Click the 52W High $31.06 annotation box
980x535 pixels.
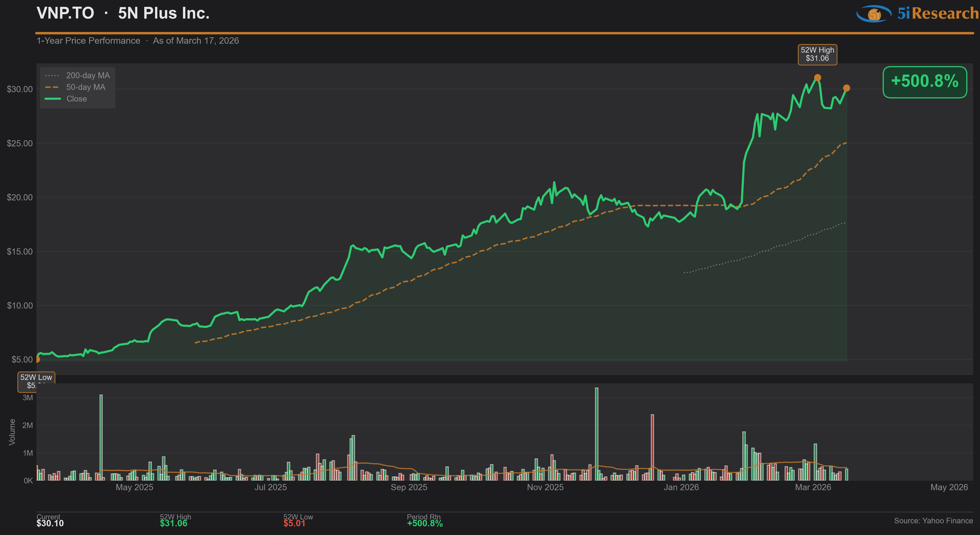(x=817, y=54)
